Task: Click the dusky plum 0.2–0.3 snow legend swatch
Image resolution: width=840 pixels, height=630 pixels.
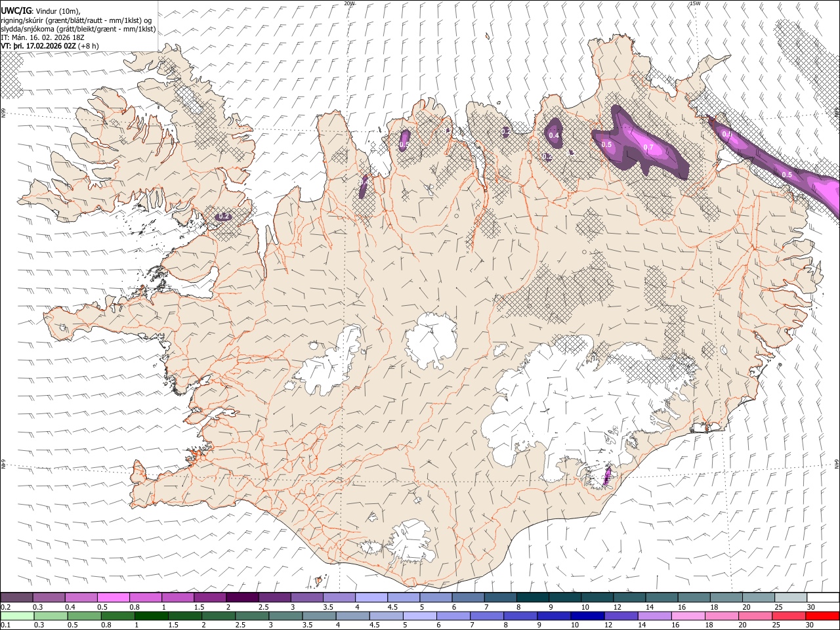Action: [16, 597]
